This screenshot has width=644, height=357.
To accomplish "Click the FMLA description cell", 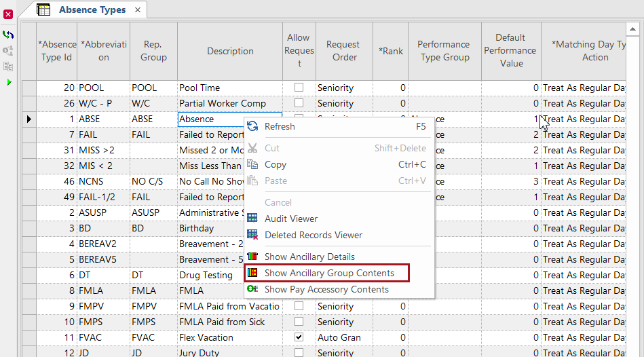I will pyautogui.click(x=210, y=291).
